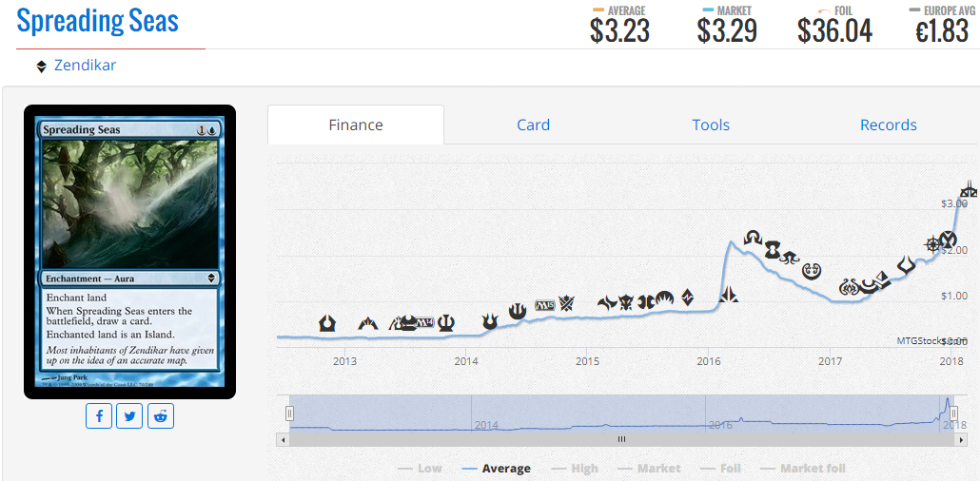This screenshot has width=980, height=481.
Task: Click the $36.04 foil price value
Action: coord(834,30)
